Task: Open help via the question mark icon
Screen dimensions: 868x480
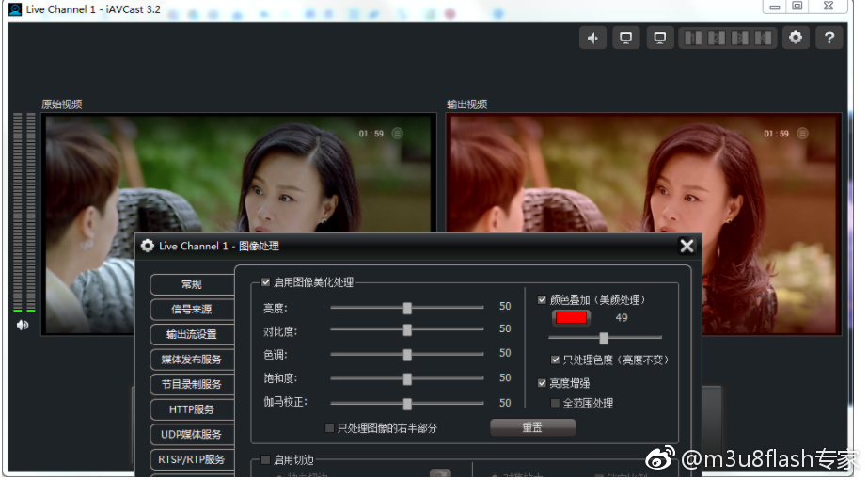Action: (x=829, y=38)
